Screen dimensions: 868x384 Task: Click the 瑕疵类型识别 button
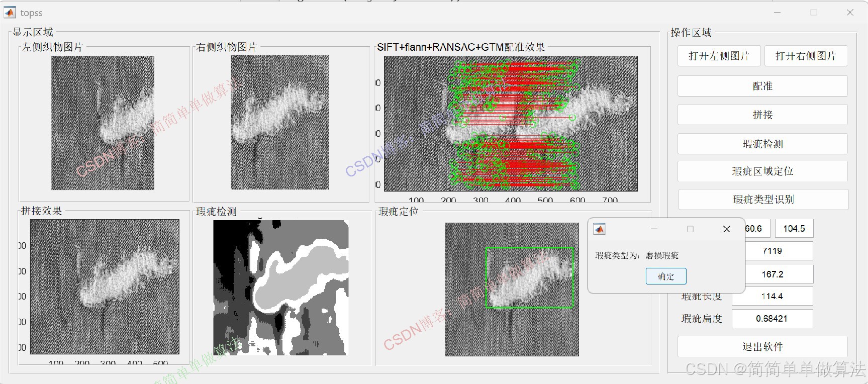point(763,200)
